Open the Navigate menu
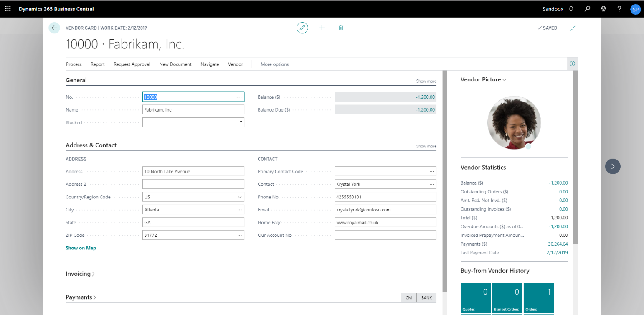 [x=210, y=64]
